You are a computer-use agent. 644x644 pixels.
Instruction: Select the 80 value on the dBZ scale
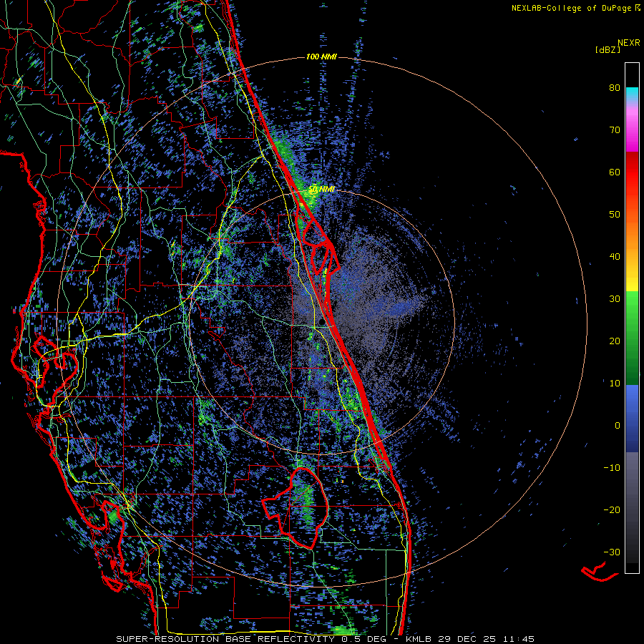(x=615, y=88)
